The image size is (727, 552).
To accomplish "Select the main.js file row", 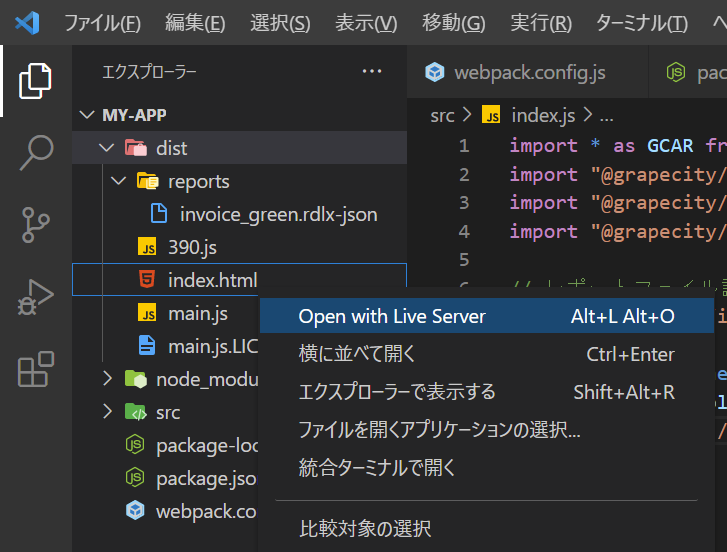I will 166,313.
